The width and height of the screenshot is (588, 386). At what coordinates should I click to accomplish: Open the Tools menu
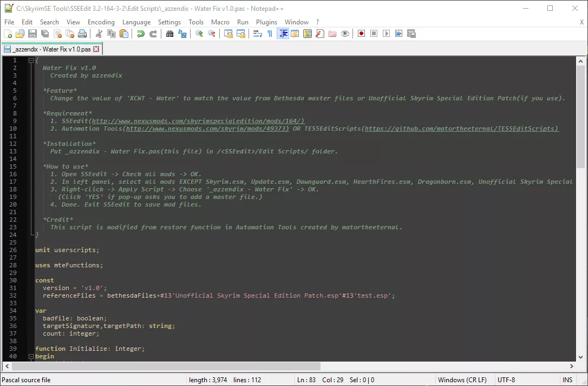196,22
